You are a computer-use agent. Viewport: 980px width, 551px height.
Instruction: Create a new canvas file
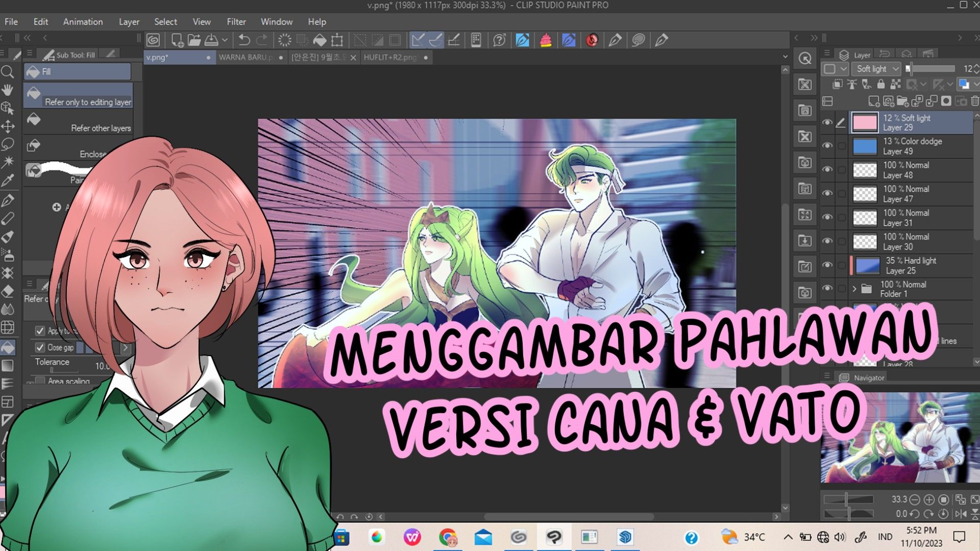point(177,40)
